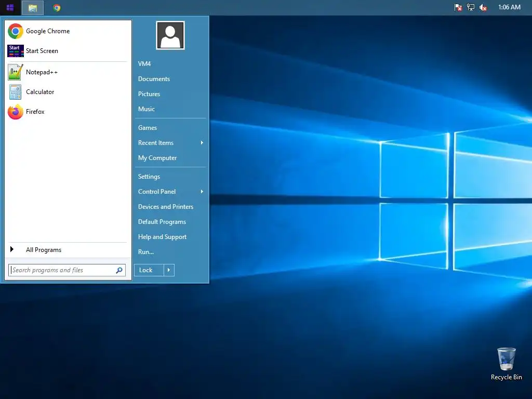
Task: Expand the Recent Items submenu arrow
Action: [x=202, y=143]
